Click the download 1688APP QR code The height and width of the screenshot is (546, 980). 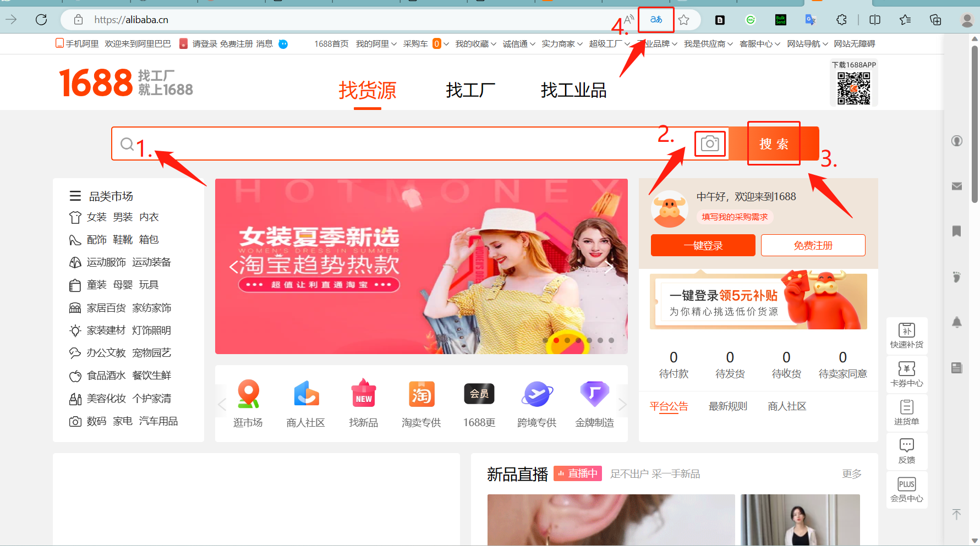pos(854,88)
